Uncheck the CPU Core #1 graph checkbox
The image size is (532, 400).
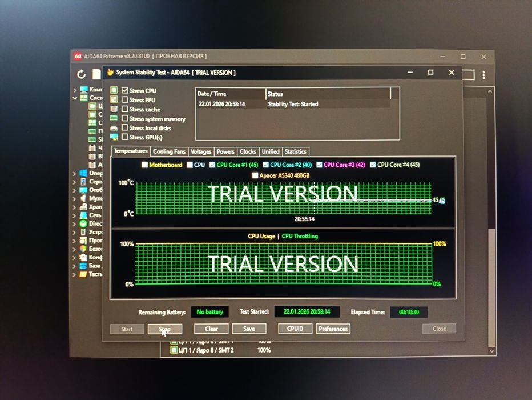pos(212,165)
